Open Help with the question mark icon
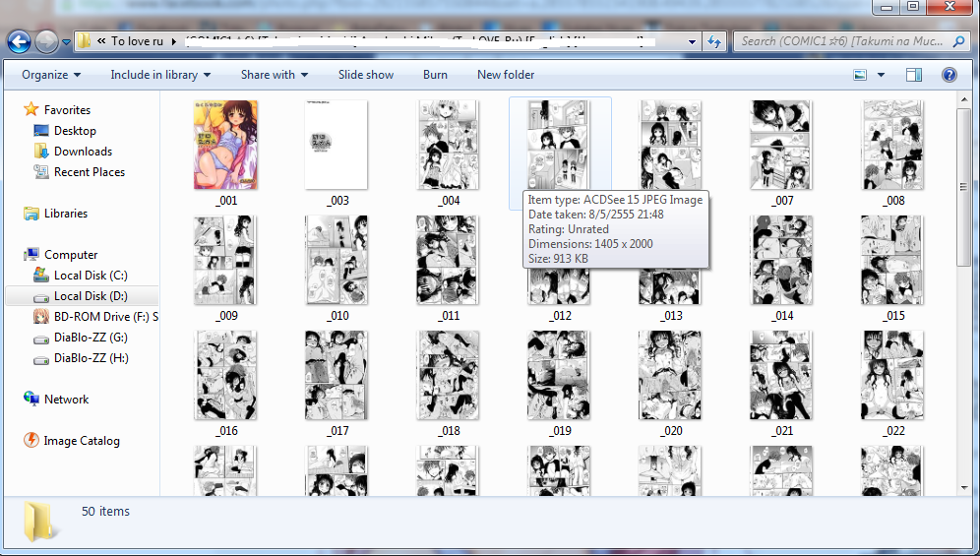 [x=949, y=75]
